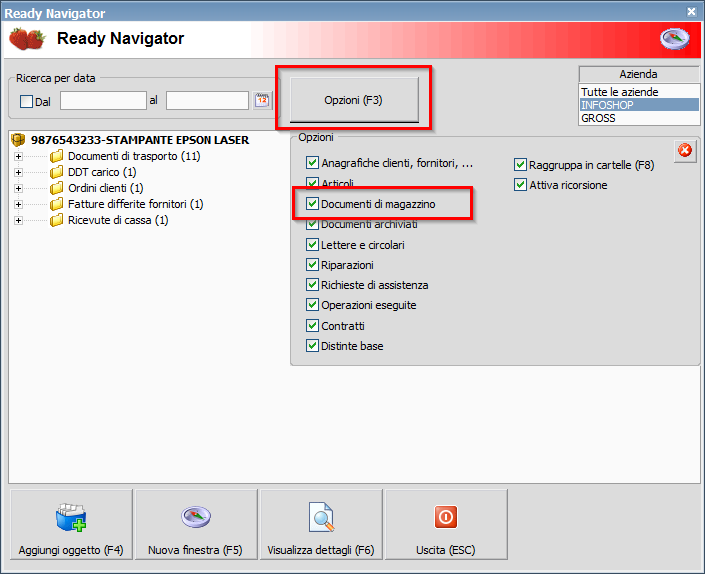Click the Dal start date input field
The image size is (705, 574).
103,101
